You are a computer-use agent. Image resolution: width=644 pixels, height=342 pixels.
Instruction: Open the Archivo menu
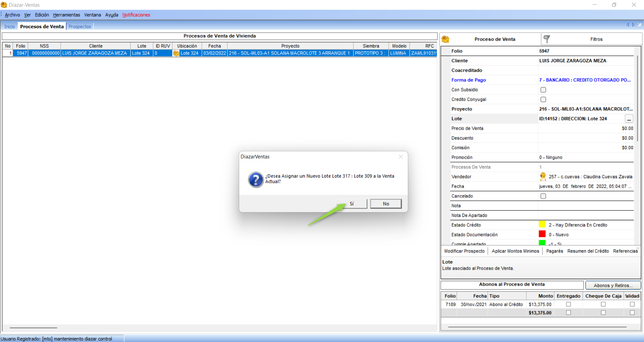[12, 15]
